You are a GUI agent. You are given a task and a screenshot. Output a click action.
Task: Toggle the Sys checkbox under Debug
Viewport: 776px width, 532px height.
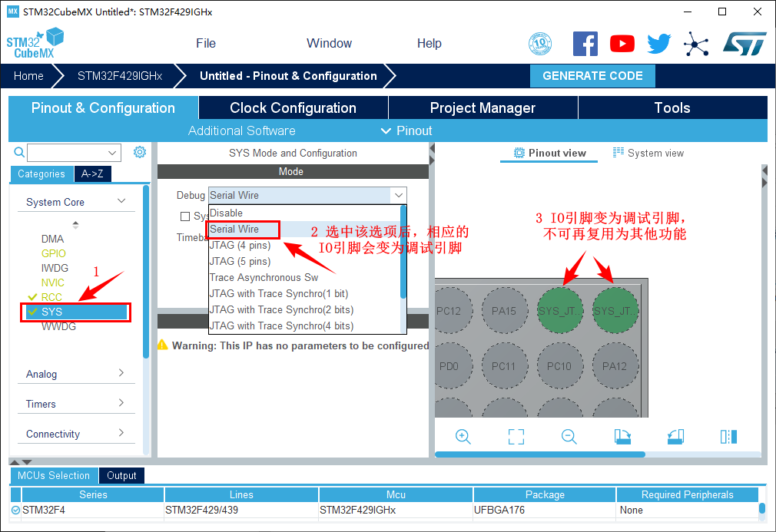[185, 216]
